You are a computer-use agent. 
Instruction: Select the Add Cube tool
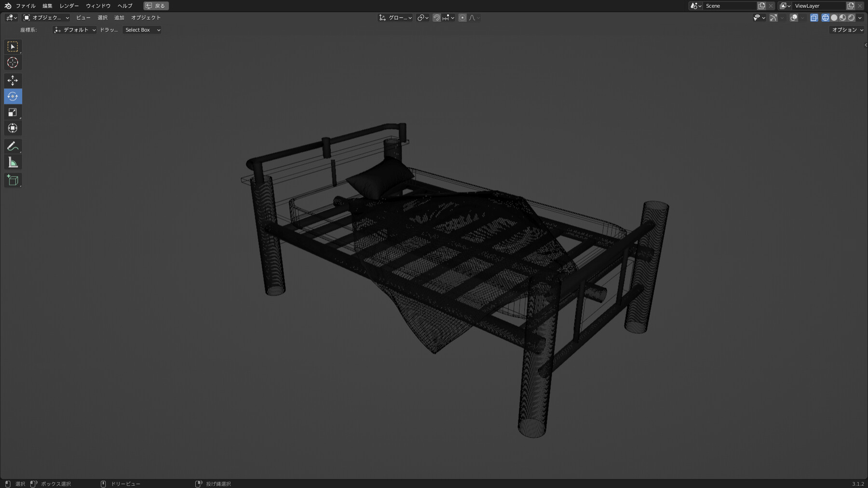[x=13, y=180]
